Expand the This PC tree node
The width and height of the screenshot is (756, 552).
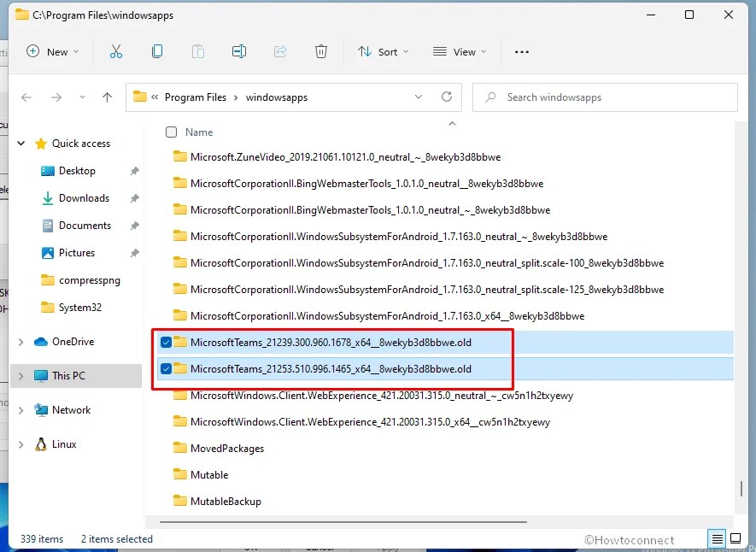(x=21, y=376)
